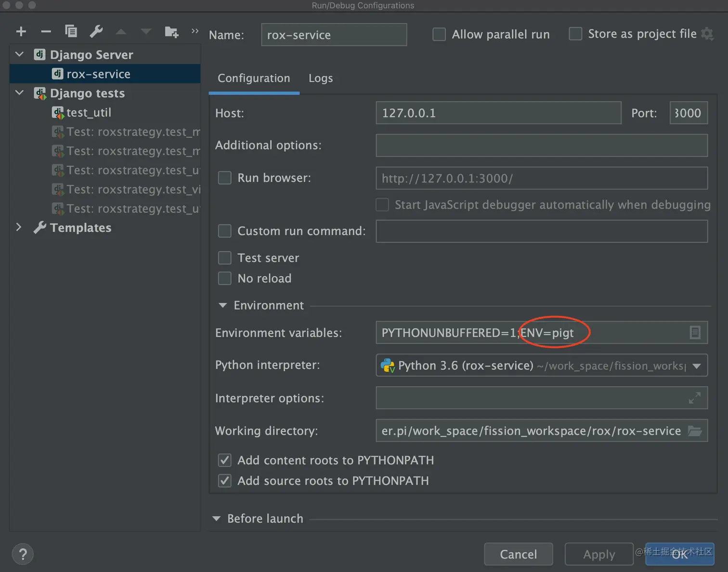
Task: Open the help question mark button
Action: [x=23, y=554]
